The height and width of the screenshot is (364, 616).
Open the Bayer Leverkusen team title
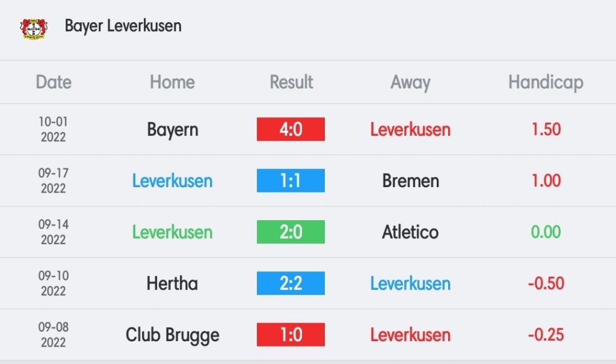pyautogui.click(x=123, y=26)
